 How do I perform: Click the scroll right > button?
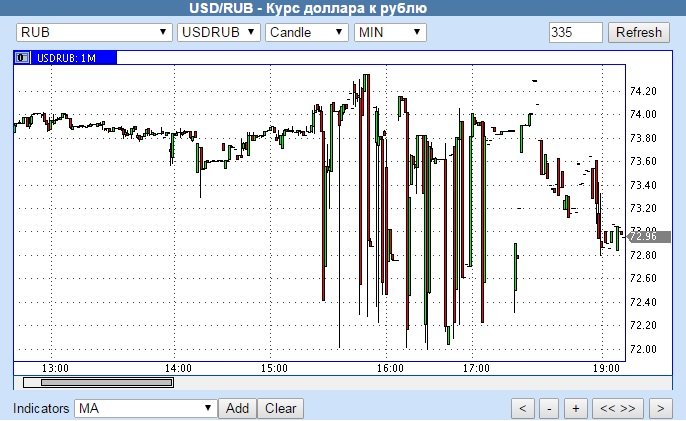coord(660,408)
